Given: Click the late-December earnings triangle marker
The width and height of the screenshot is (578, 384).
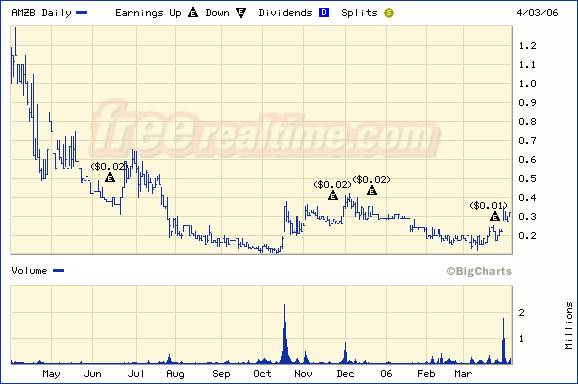Looking at the screenshot, I should (372, 190).
